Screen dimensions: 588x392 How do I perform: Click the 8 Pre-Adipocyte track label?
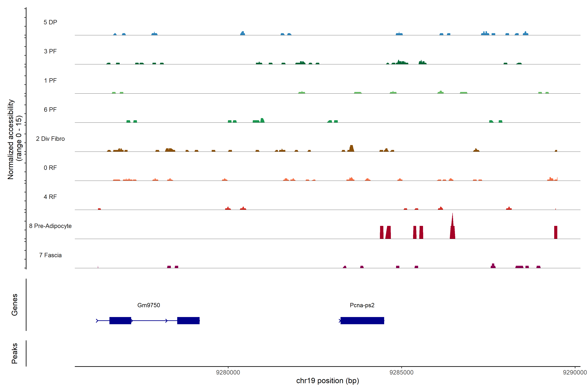point(50,226)
